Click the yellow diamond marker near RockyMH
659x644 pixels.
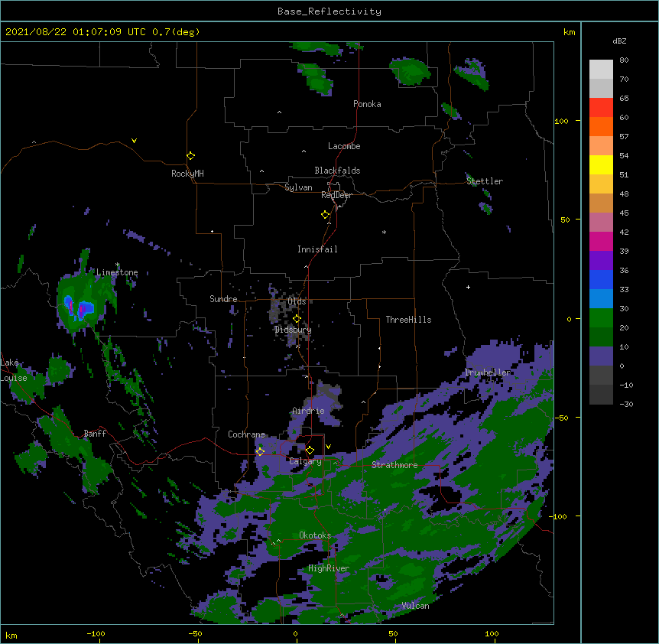coord(190,155)
